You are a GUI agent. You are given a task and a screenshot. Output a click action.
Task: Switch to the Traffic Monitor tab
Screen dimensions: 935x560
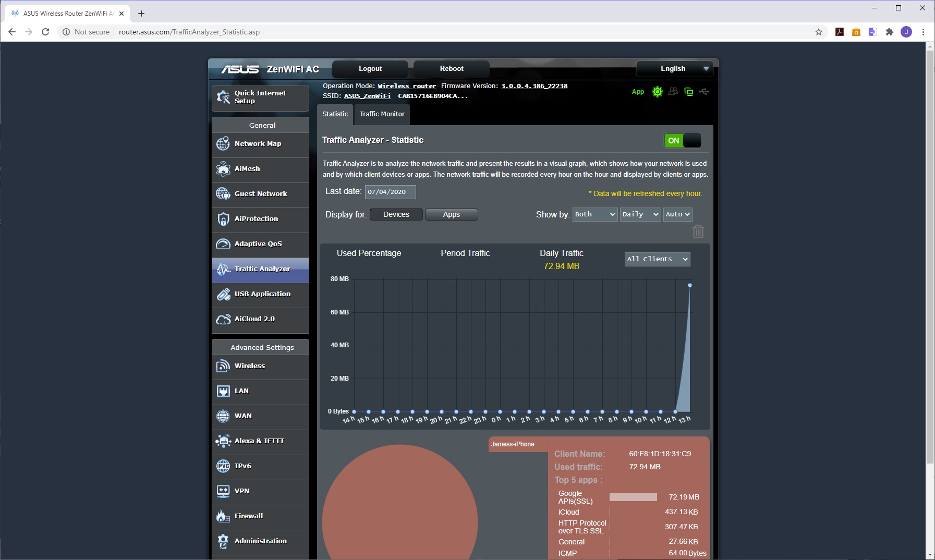tap(382, 114)
